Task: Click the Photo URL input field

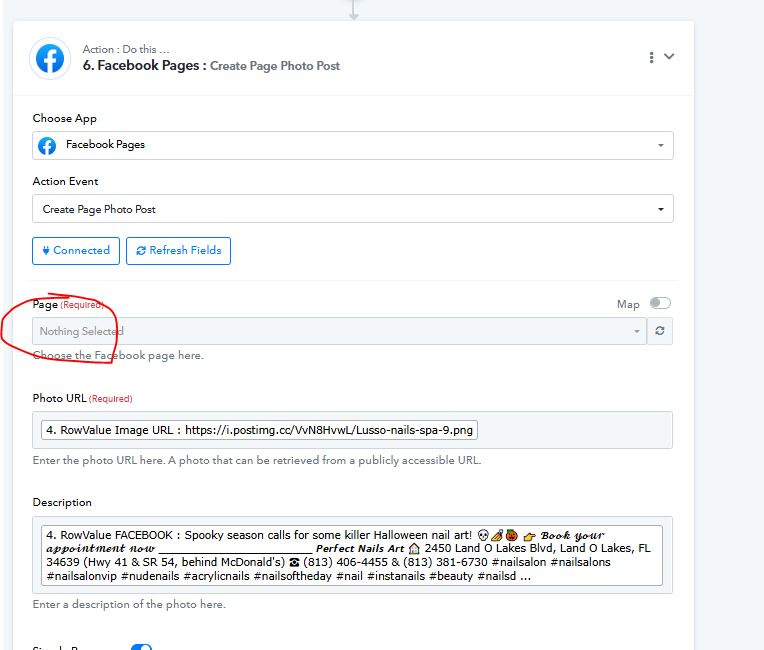Action: pos(352,430)
